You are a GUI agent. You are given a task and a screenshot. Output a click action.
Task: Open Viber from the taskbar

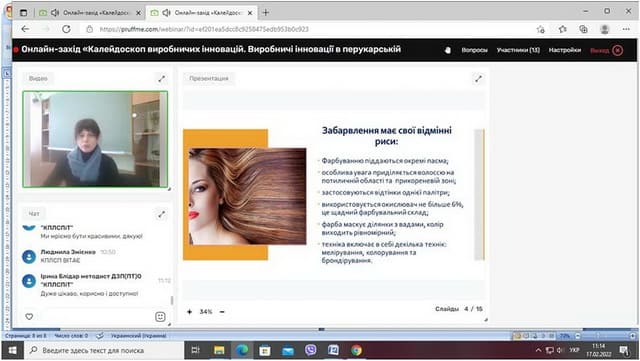(x=311, y=350)
